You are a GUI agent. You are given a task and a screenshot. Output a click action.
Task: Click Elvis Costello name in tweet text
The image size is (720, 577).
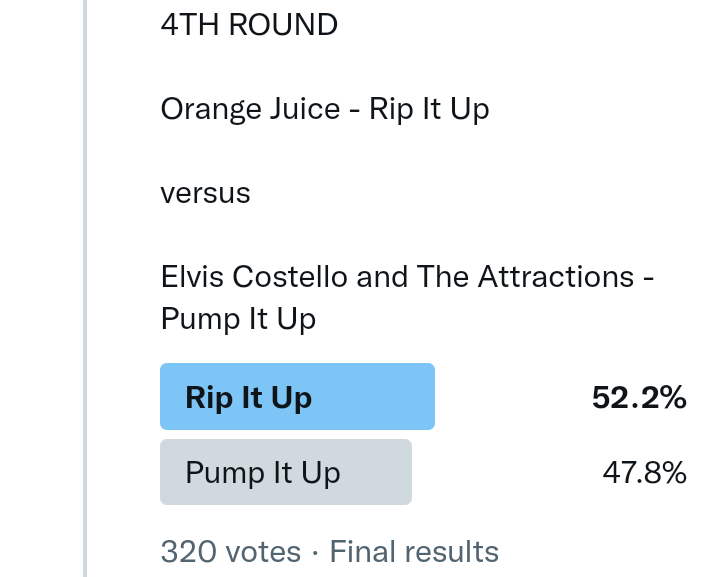point(254,276)
